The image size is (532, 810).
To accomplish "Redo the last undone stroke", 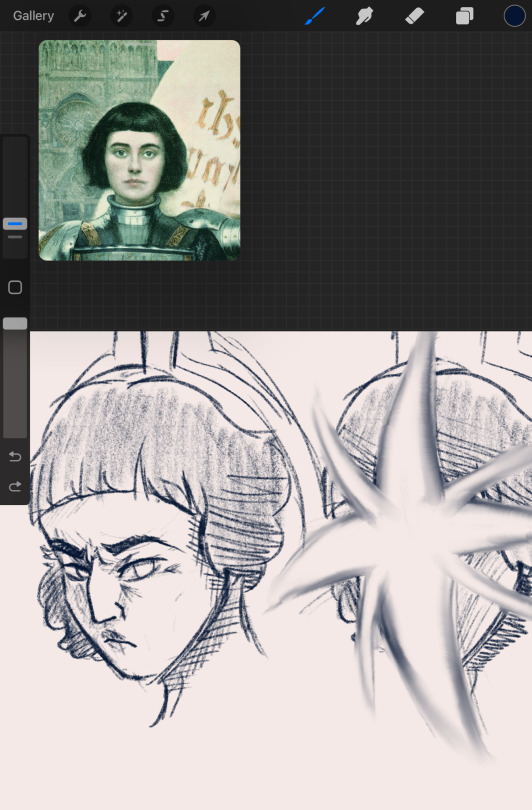I will 15,486.
